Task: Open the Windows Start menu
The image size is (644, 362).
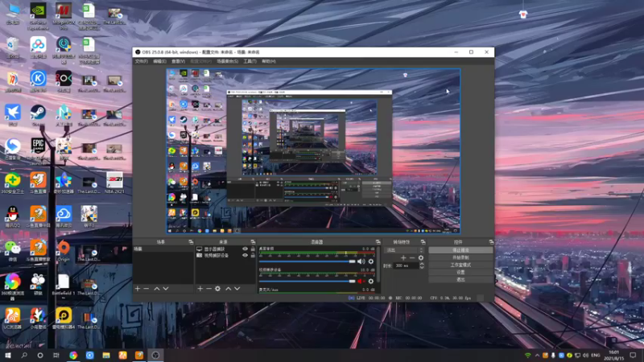Action: click(7, 355)
